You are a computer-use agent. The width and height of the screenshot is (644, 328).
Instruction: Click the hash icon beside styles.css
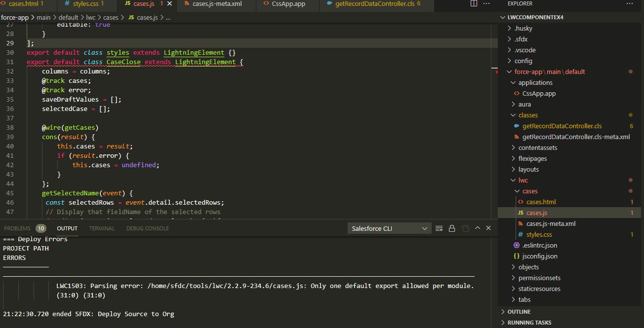521,234
